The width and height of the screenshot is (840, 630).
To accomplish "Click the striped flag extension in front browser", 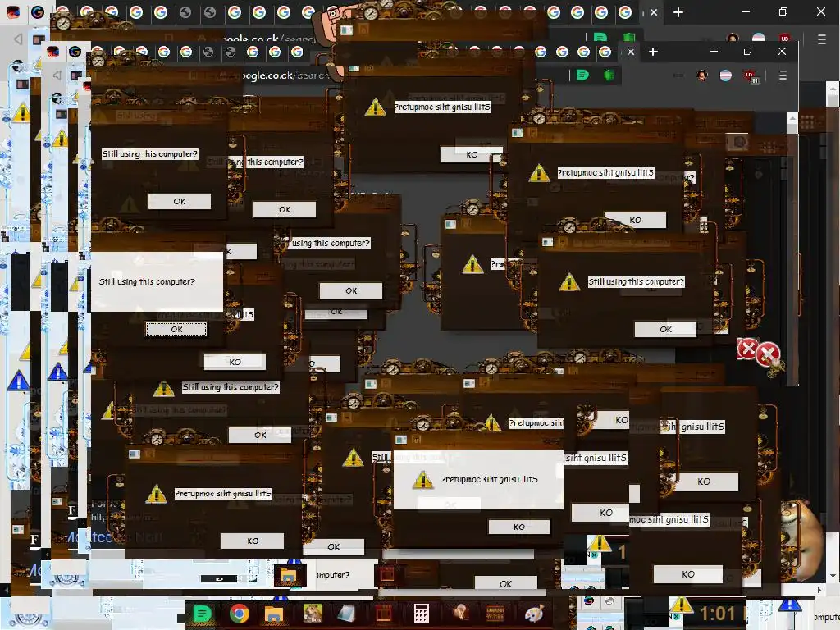I will tap(726, 75).
